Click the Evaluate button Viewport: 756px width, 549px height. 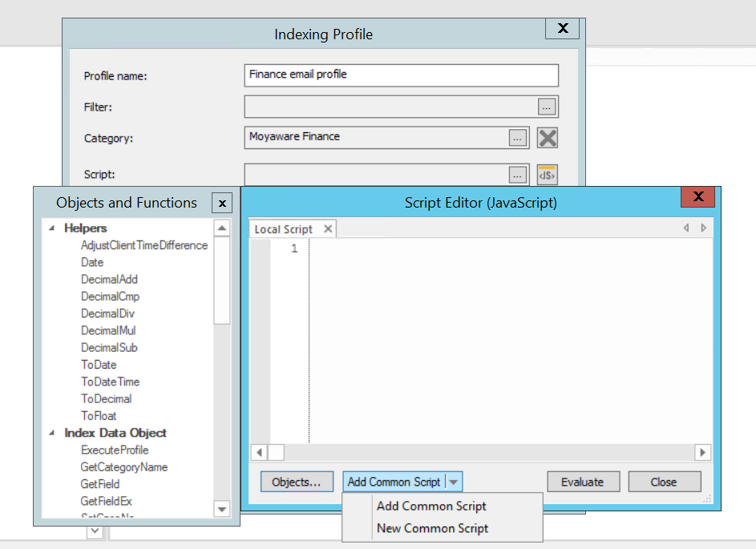point(583,482)
